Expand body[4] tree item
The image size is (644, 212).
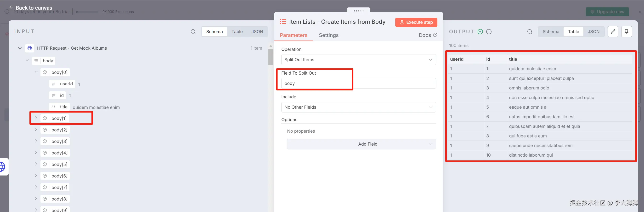pos(36,153)
